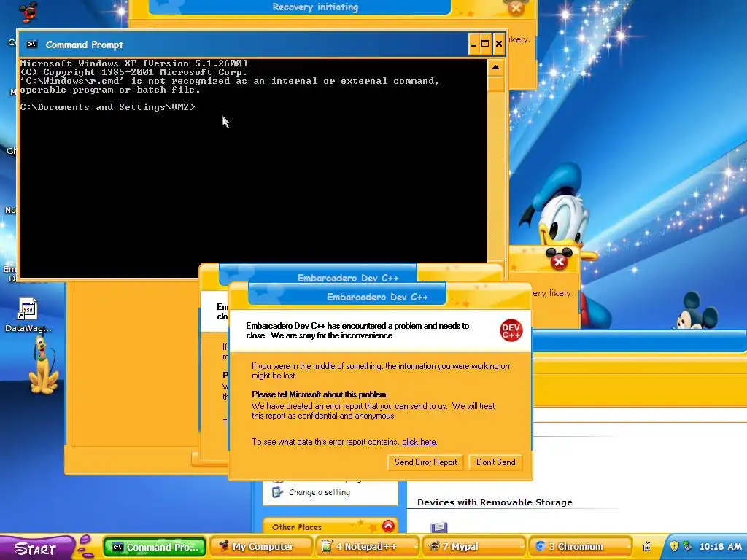Click the taskbar icon left of the shield
747x560 pixels.
(x=646, y=547)
